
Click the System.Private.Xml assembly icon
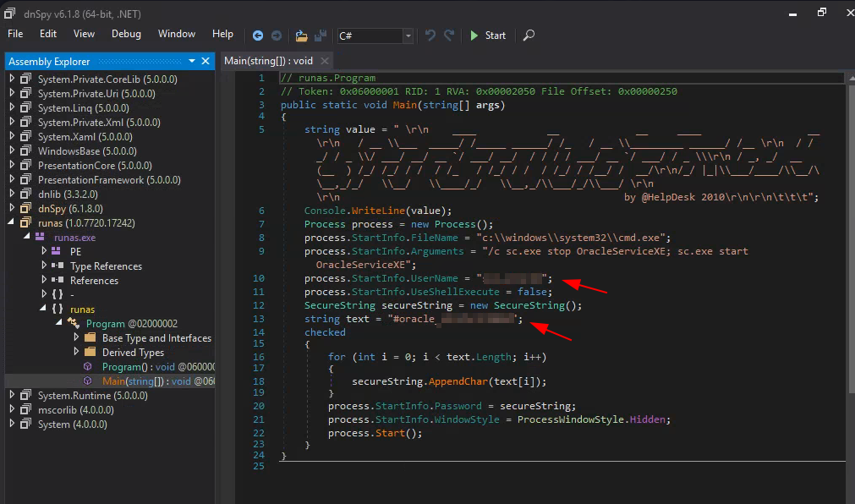(25, 122)
